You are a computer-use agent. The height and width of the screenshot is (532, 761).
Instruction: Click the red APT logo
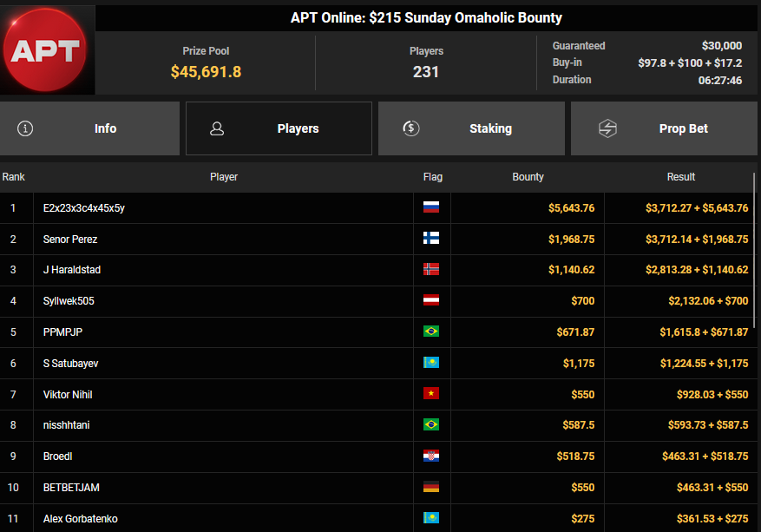(47, 49)
